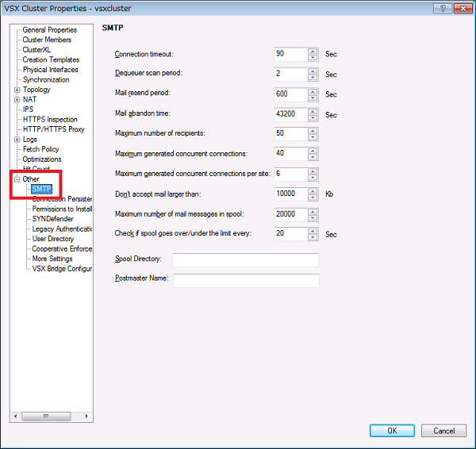Open Cluster Members page
The width and height of the screenshot is (476, 449).
tap(47, 40)
